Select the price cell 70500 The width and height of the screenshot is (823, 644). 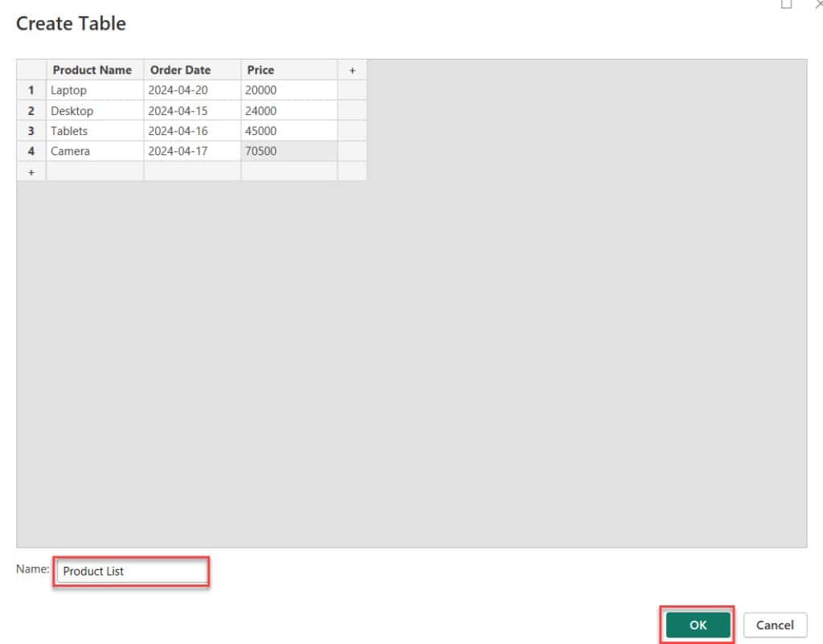[289, 151]
